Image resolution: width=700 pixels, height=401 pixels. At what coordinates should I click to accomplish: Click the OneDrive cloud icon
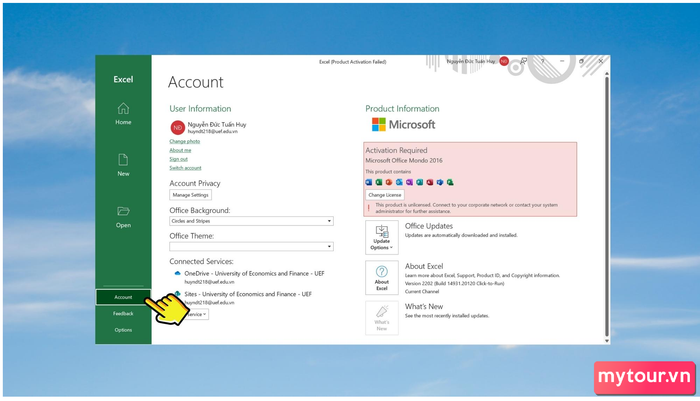click(177, 273)
